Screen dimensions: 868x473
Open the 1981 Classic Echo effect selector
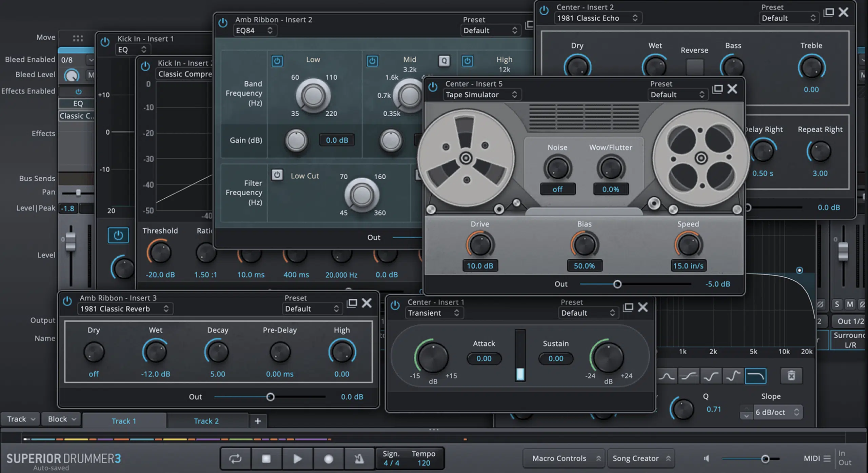click(598, 18)
